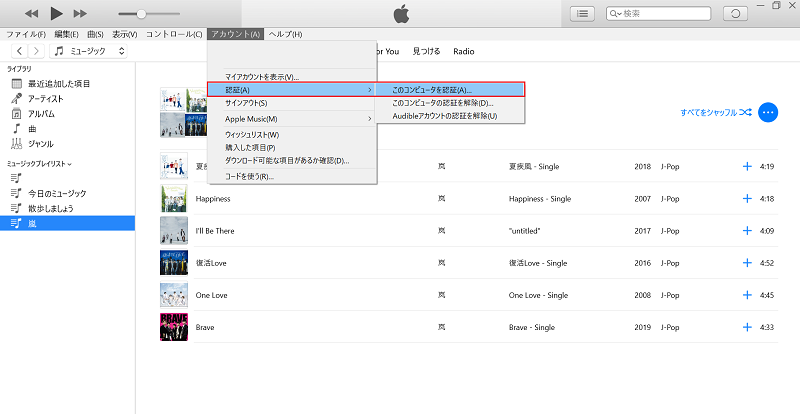Open the ヘルプ(H) menu

pos(285,34)
